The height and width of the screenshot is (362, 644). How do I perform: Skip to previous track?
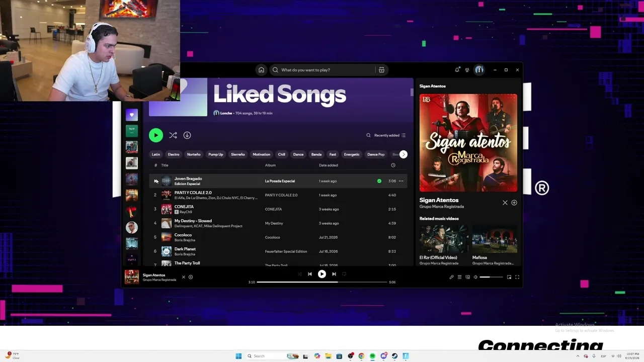[310, 274]
